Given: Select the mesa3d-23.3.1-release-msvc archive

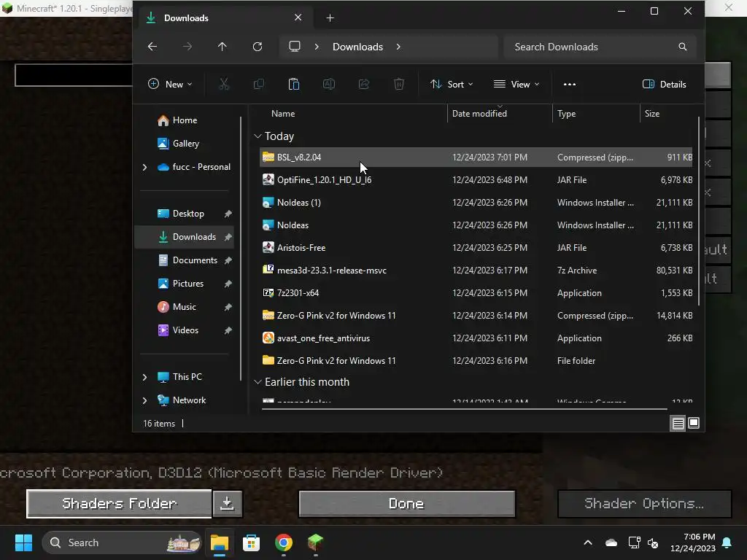Looking at the screenshot, I should (x=476, y=271).
